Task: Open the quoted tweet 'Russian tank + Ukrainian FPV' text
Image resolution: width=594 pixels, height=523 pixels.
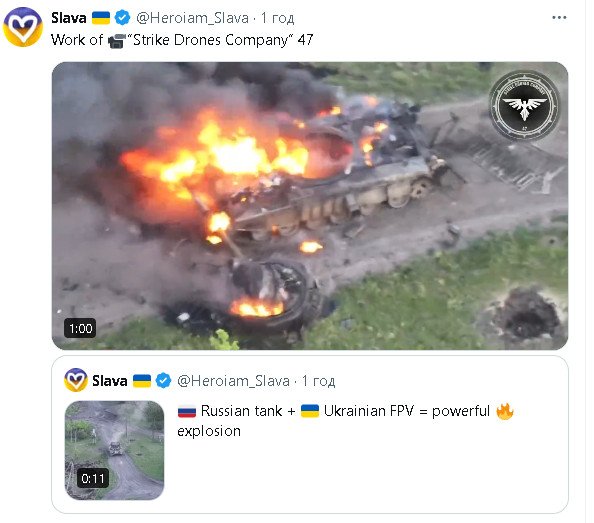Action: (345, 421)
